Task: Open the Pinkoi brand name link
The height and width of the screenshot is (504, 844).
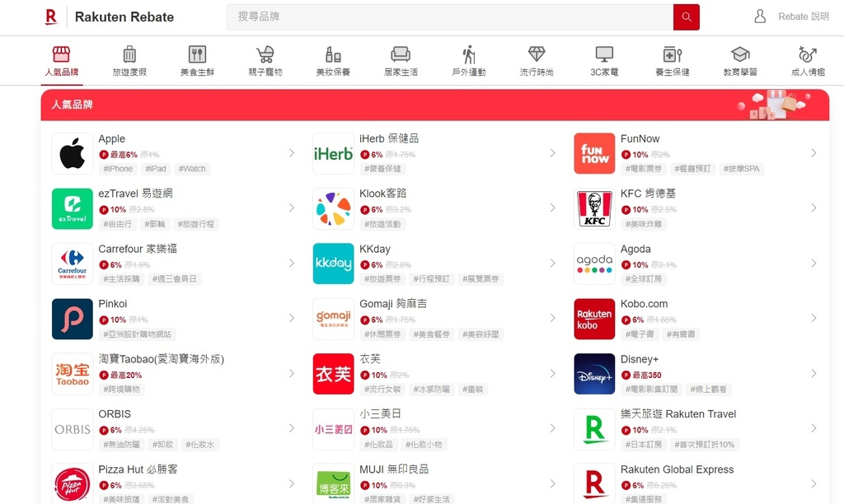Action: [x=112, y=304]
